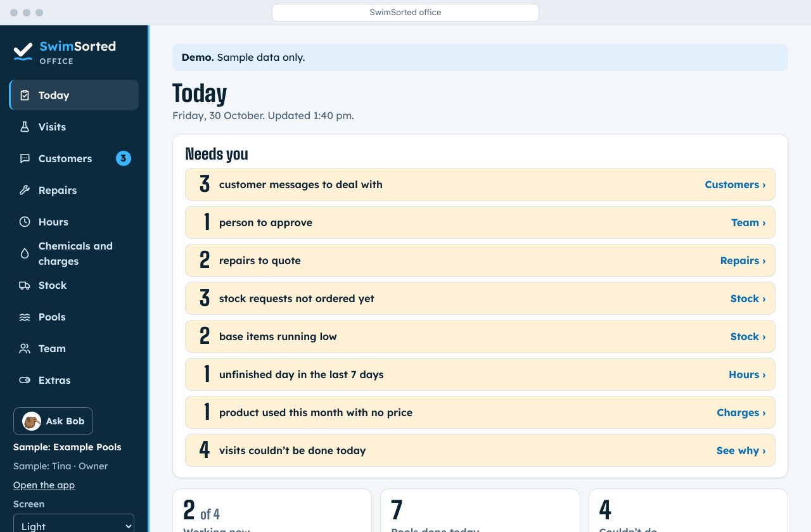The image size is (811, 532).
Task: Select Stock in the sidebar
Action: click(74, 285)
